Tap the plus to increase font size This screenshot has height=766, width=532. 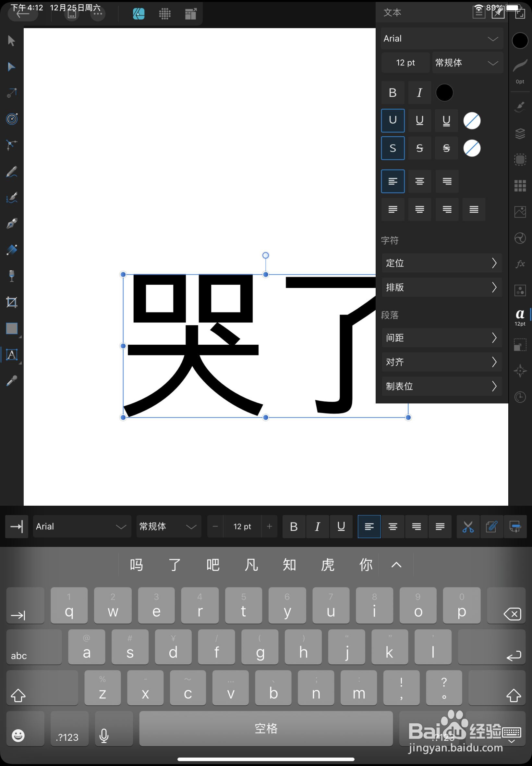tap(270, 526)
